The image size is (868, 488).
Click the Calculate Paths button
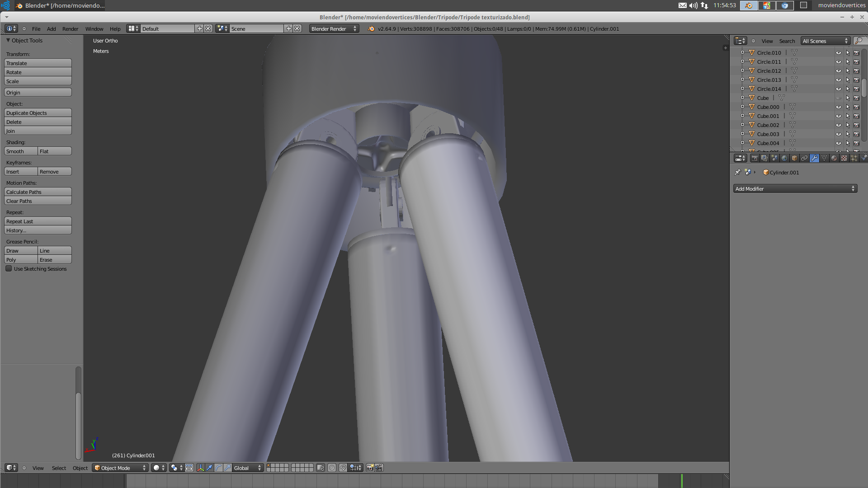pos(38,192)
